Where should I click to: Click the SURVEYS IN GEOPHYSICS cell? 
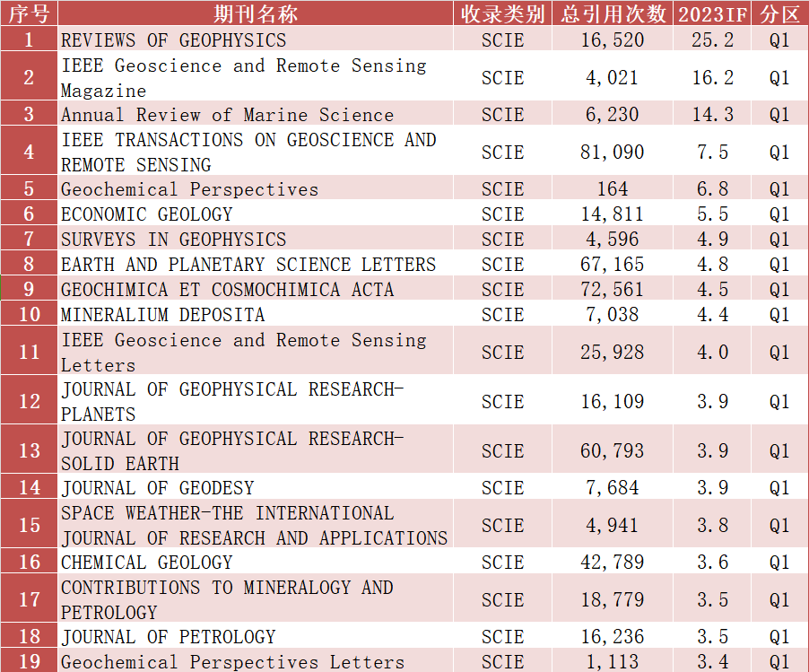coord(256,239)
